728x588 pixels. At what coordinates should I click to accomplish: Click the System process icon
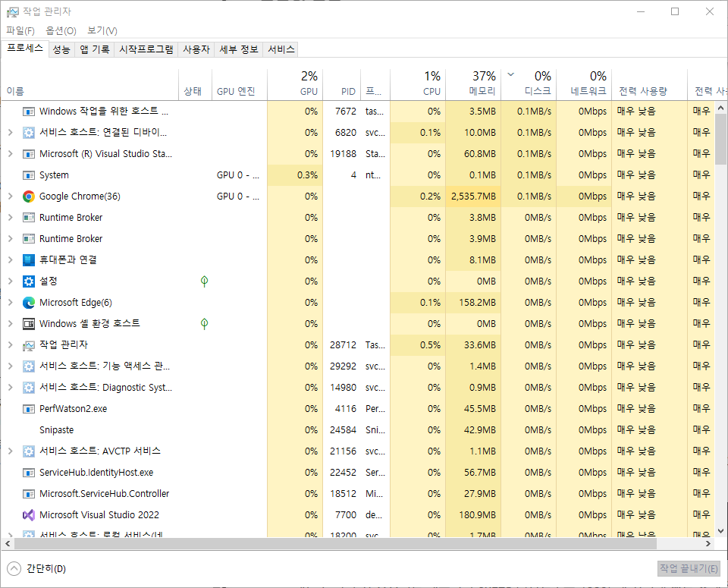(x=29, y=175)
